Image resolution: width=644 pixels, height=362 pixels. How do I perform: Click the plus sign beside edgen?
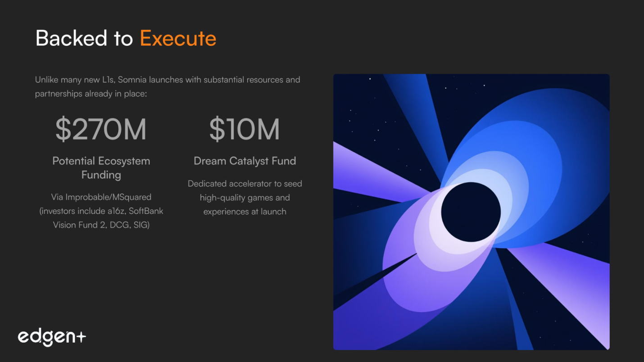click(x=81, y=336)
